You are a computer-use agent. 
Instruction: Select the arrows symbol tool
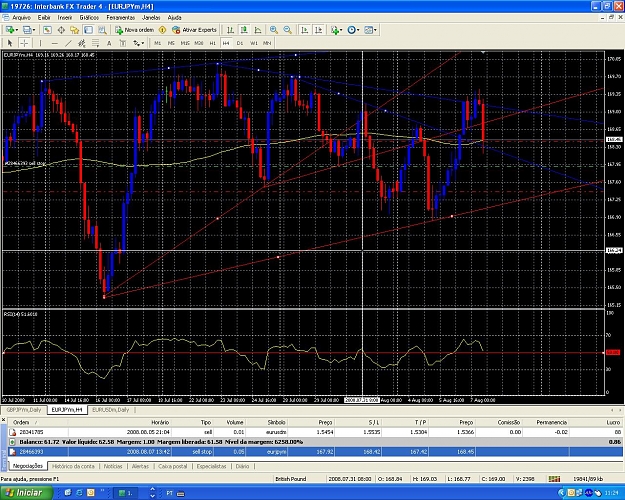(x=137, y=43)
